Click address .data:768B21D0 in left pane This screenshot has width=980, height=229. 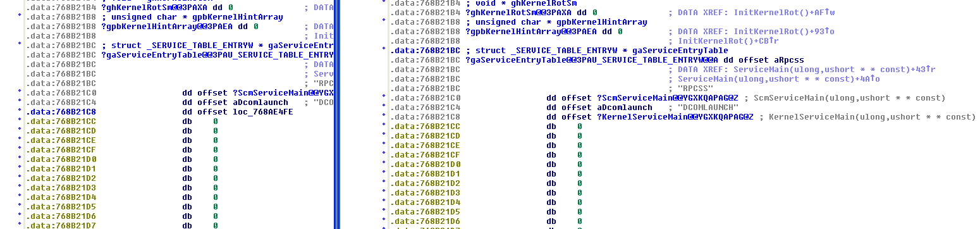click(61, 159)
